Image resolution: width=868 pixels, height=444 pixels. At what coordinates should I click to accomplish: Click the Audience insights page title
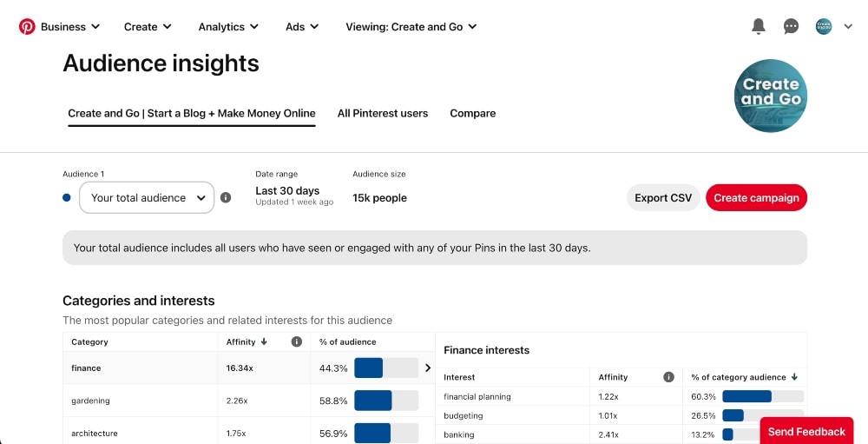coord(161,63)
